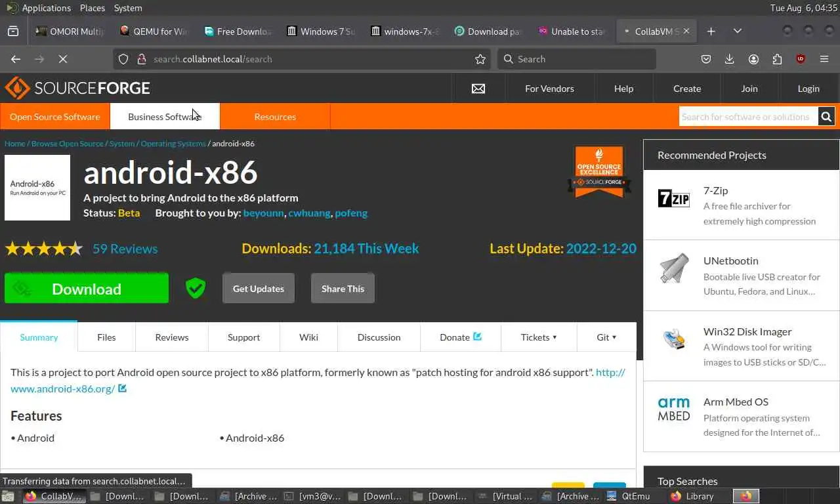Click the uBlock Origin extension icon
The width and height of the screenshot is (840, 504).
click(x=801, y=59)
